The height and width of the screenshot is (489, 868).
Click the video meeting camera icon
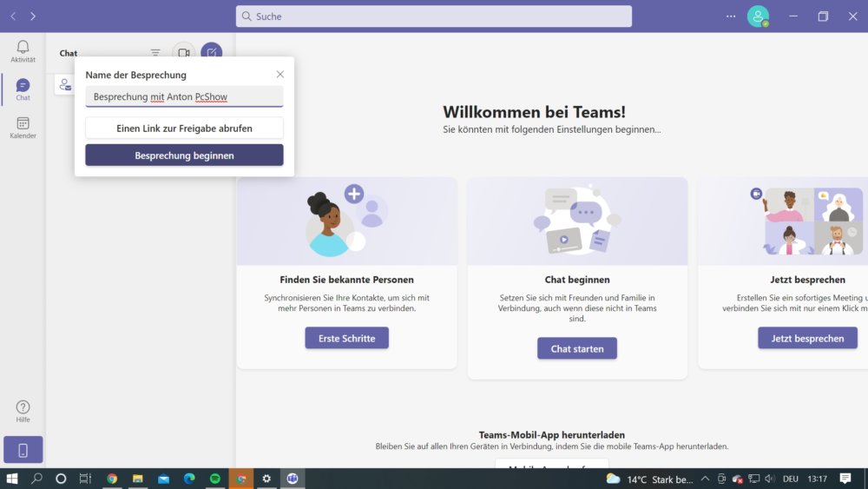[184, 53]
